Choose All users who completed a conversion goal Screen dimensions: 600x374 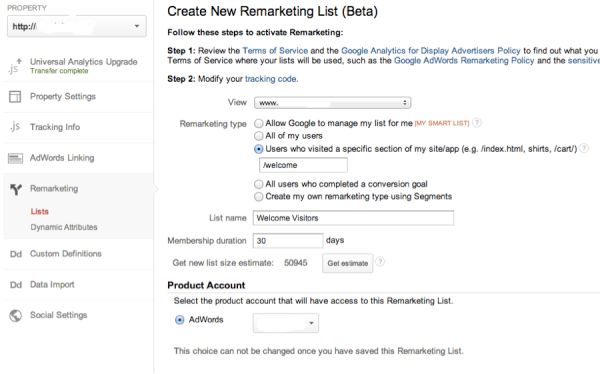point(259,184)
